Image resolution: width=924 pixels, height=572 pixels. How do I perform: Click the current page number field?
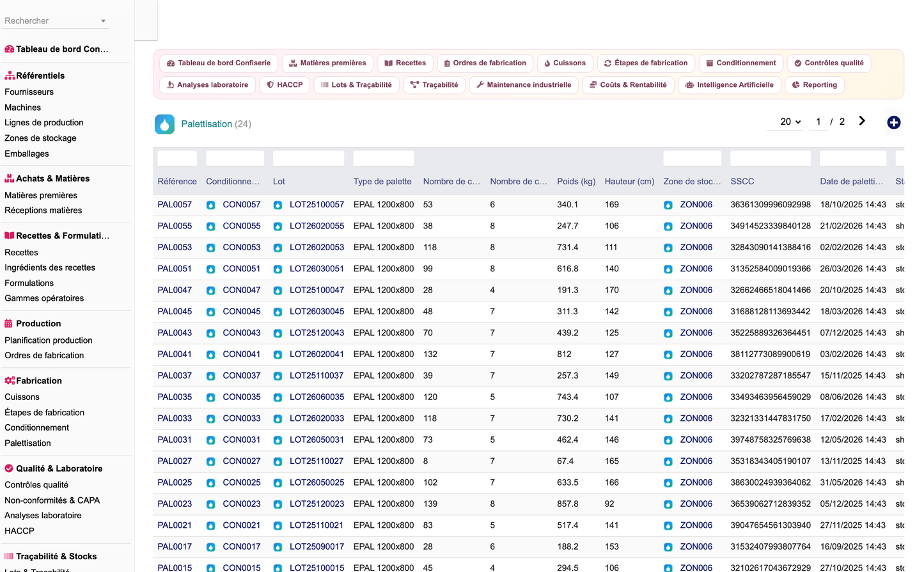(x=818, y=122)
